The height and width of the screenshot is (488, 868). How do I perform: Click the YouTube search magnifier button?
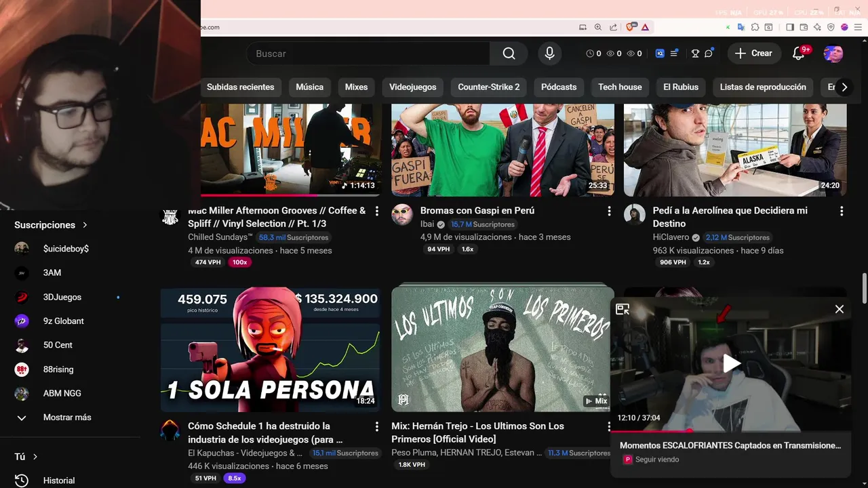tap(509, 54)
